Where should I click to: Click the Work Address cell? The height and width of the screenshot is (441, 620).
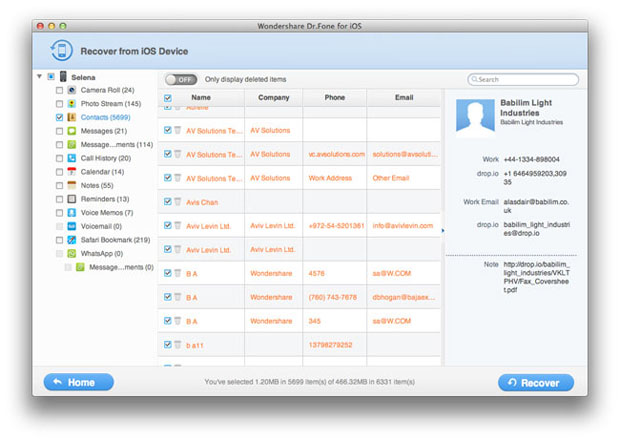click(330, 178)
